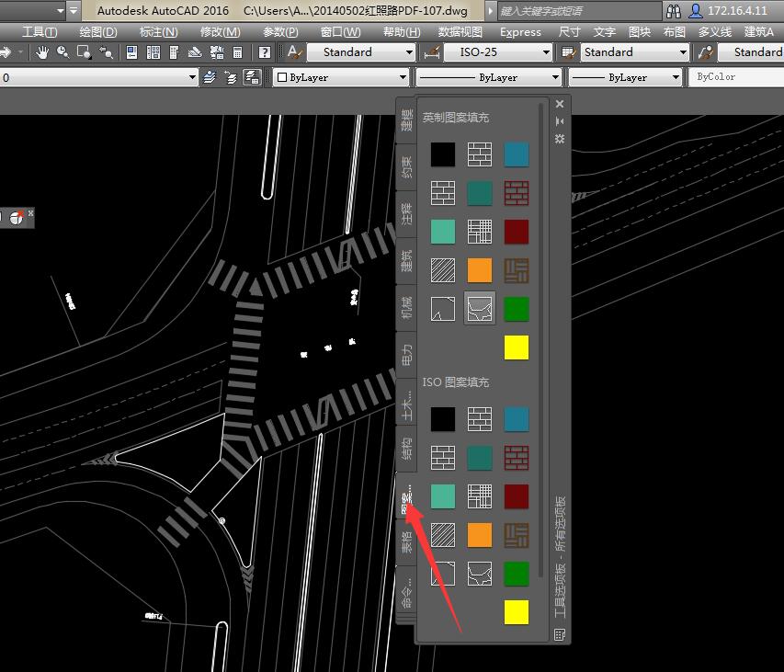
Task: Open the Sheet Set Manager icon
Action: coord(195,52)
